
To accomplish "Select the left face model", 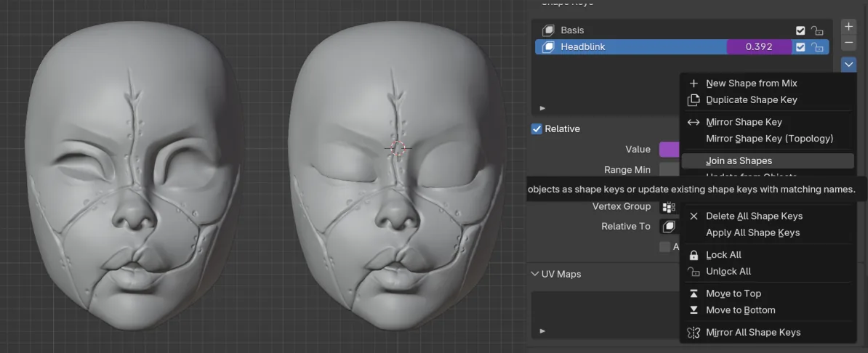I will coord(133,177).
